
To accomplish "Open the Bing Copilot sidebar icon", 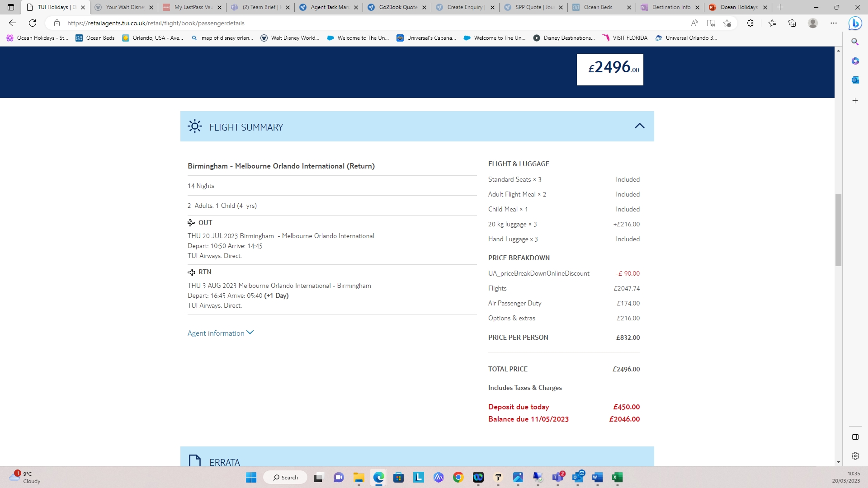I will click(854, 23).
